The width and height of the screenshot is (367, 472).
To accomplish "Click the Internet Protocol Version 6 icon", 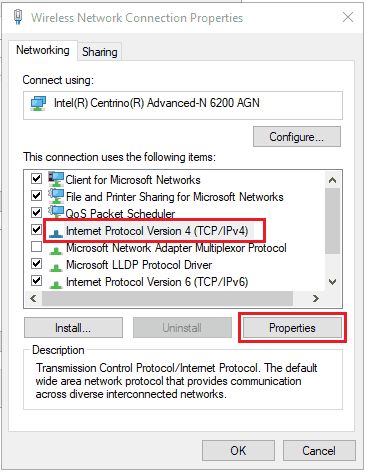I will 56,284.
